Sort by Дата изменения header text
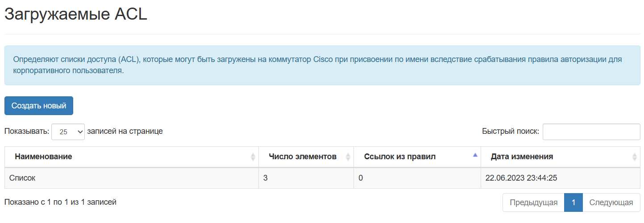 pyautogui.click(x=522, y=157)
